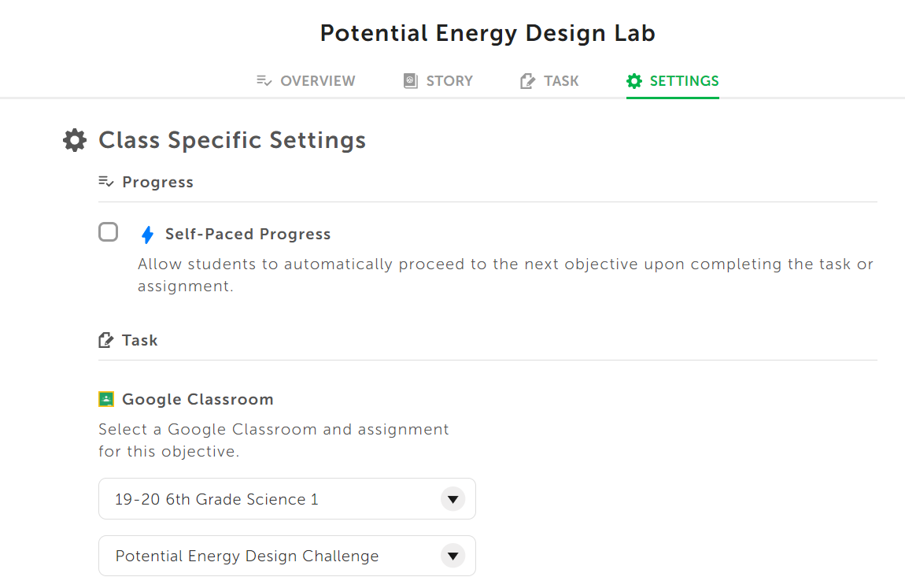This screenshot has width=905, height=588.
Task: Click the Story book icon
Action: [x=410, y=81]
